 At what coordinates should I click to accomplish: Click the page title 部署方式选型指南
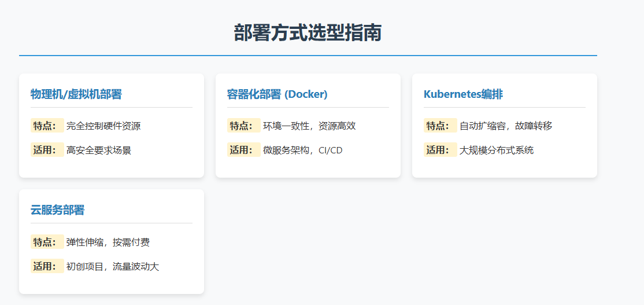[x=308, y=33]
